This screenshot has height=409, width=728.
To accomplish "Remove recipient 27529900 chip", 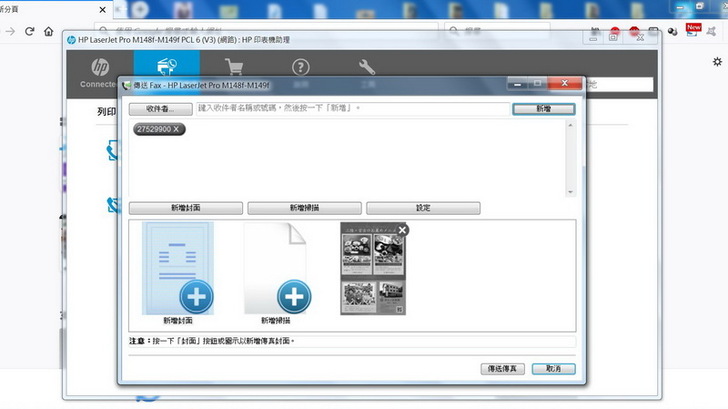I will tap(176, 129).
